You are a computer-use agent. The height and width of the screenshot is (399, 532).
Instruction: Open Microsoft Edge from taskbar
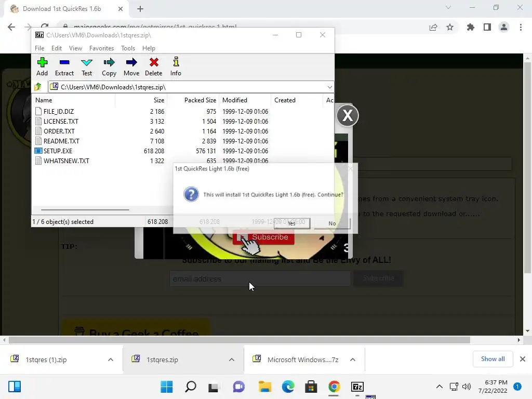click(x=288, y=387)
